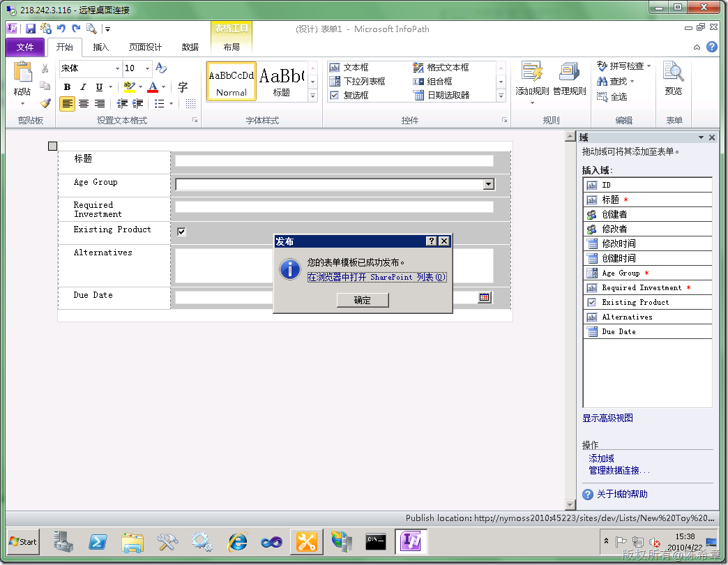Open the highlight color dropdown arrow
728x565 pixels.
click(x=141, y=86)
